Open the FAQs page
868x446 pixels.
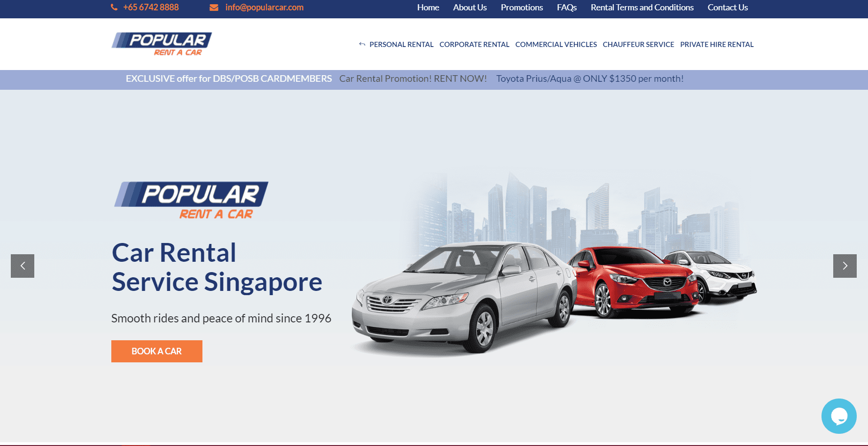click(x=567, y=8)
